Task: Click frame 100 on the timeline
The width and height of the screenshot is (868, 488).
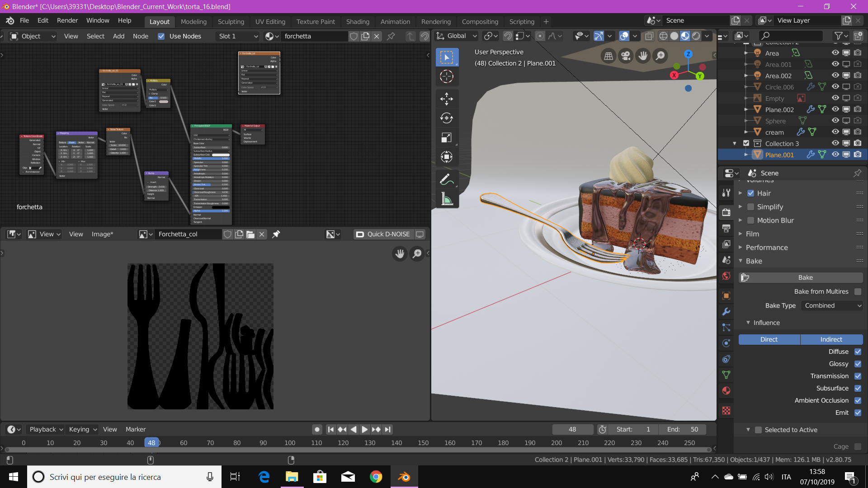Action: point(290,443)
